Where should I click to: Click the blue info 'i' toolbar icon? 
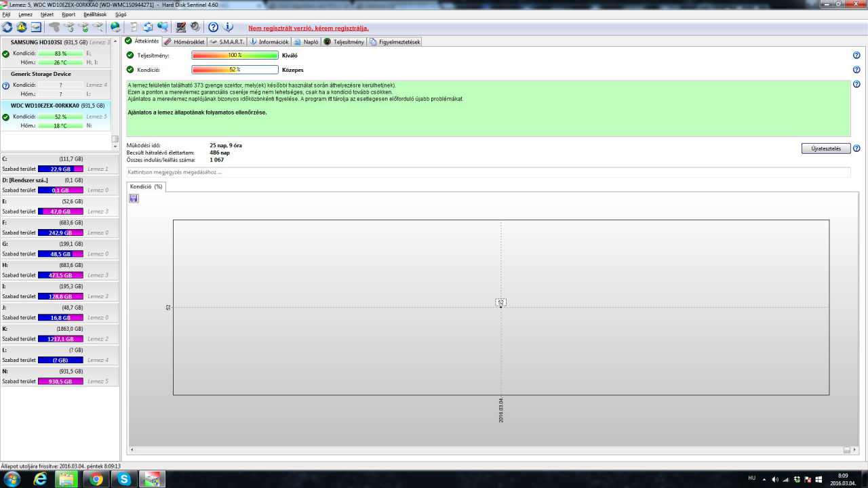click(229, 27)
